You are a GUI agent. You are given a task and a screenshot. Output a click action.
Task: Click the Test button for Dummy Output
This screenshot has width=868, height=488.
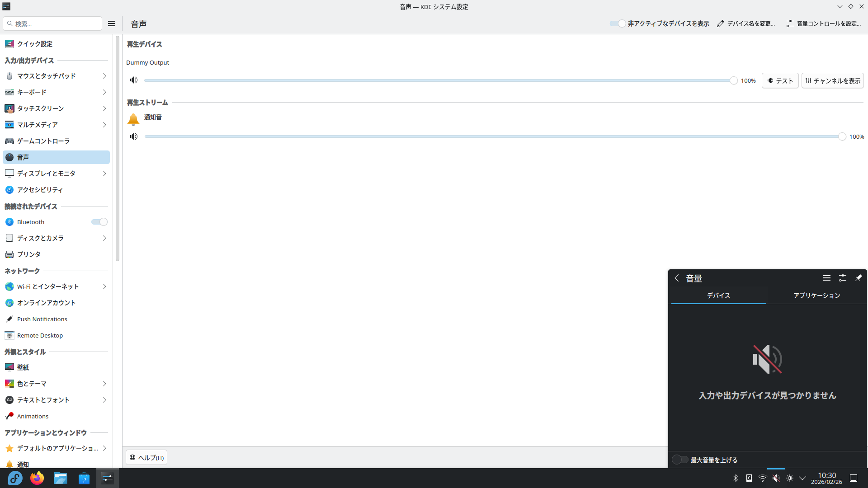click(780, 80)
